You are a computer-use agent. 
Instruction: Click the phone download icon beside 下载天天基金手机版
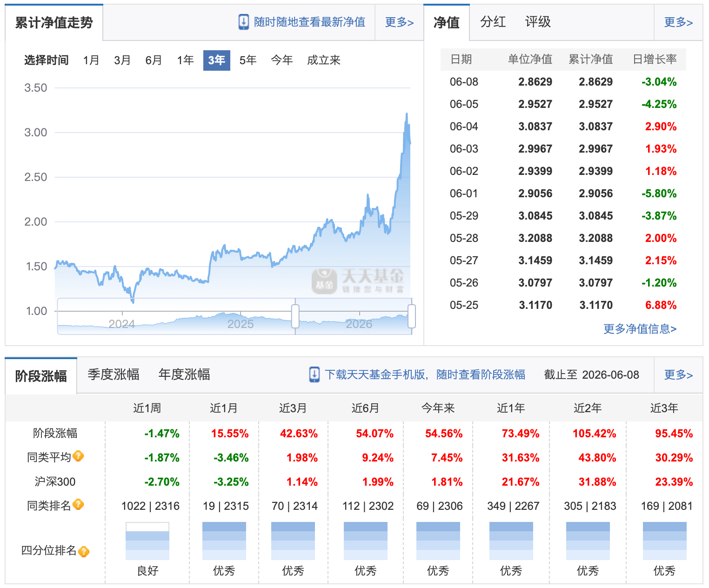(314, 374)
